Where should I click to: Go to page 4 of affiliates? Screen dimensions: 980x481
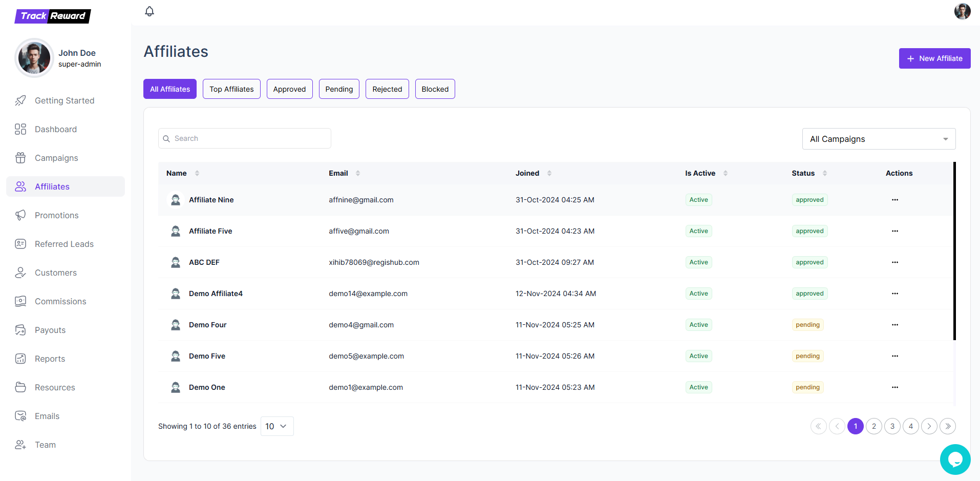point(911,426)
